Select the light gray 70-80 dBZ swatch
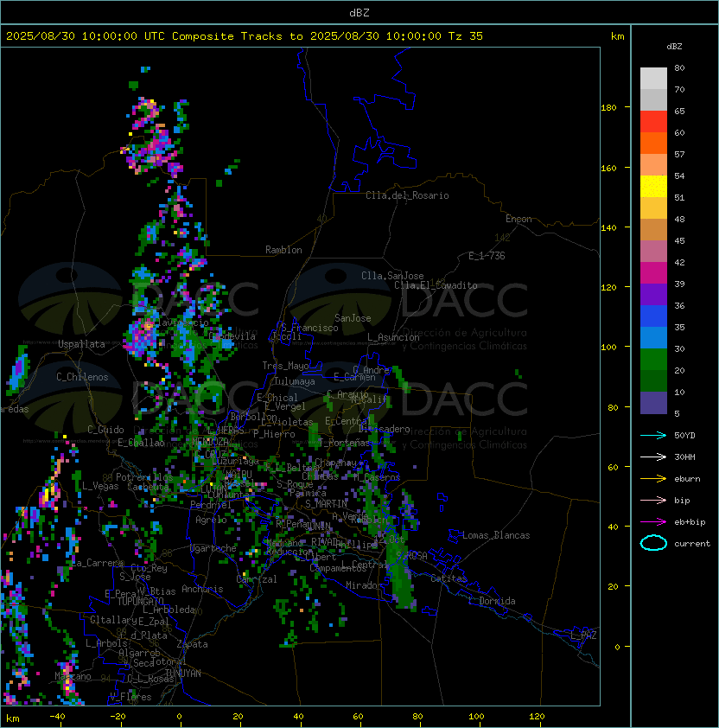719x728 pixels. tap(653, 79)
